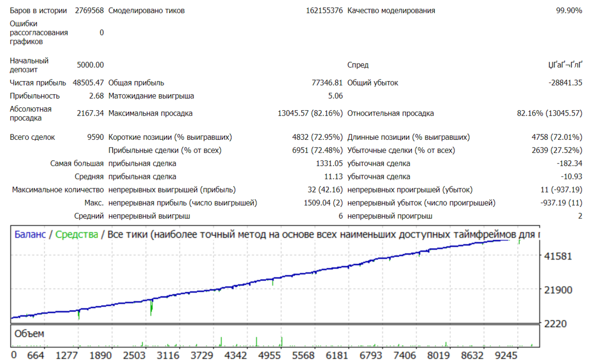Select the absolute drawdown value 2167.34
The height and width of the screenshot is (364, 602).
(90, 114)
